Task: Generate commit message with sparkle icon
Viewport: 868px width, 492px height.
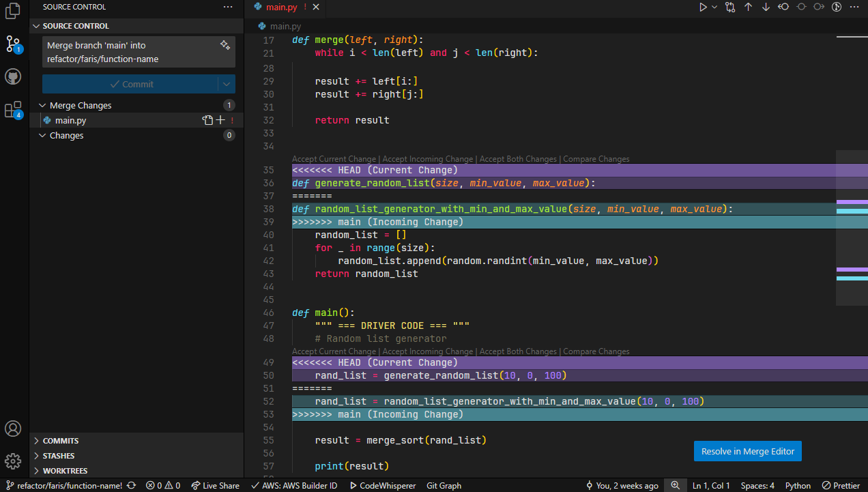Action: click(225, 45)
